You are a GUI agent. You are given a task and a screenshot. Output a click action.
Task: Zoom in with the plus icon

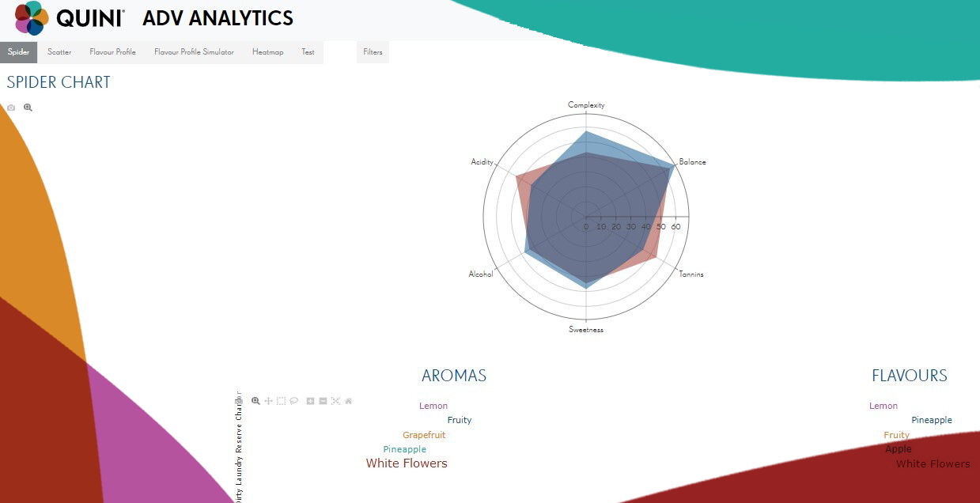(x=310, y=401)
